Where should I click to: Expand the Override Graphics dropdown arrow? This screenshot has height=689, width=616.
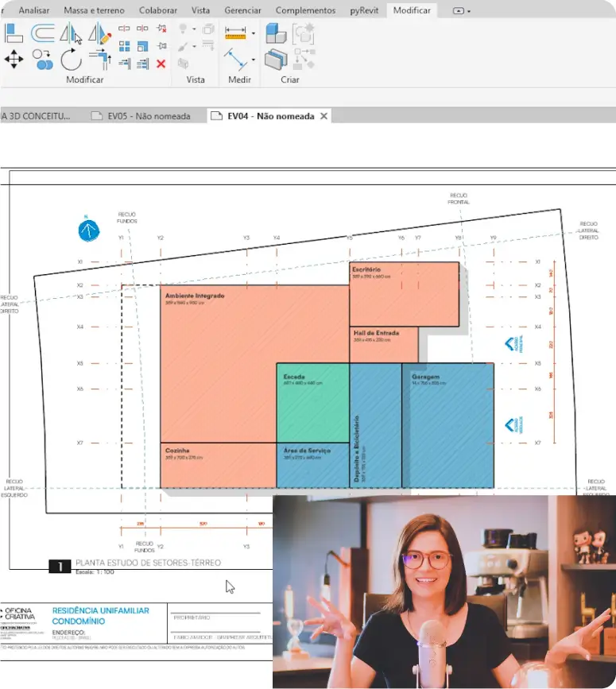click(194, 47)
